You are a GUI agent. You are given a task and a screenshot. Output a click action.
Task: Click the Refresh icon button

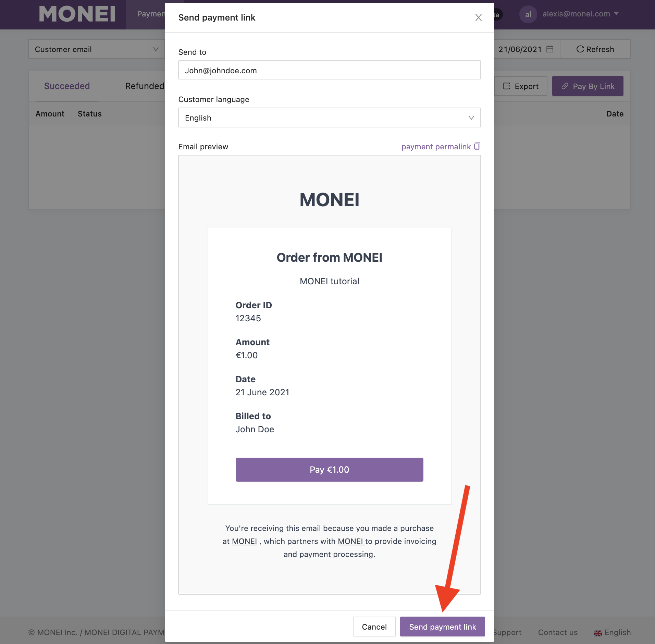tap(580, 49)
